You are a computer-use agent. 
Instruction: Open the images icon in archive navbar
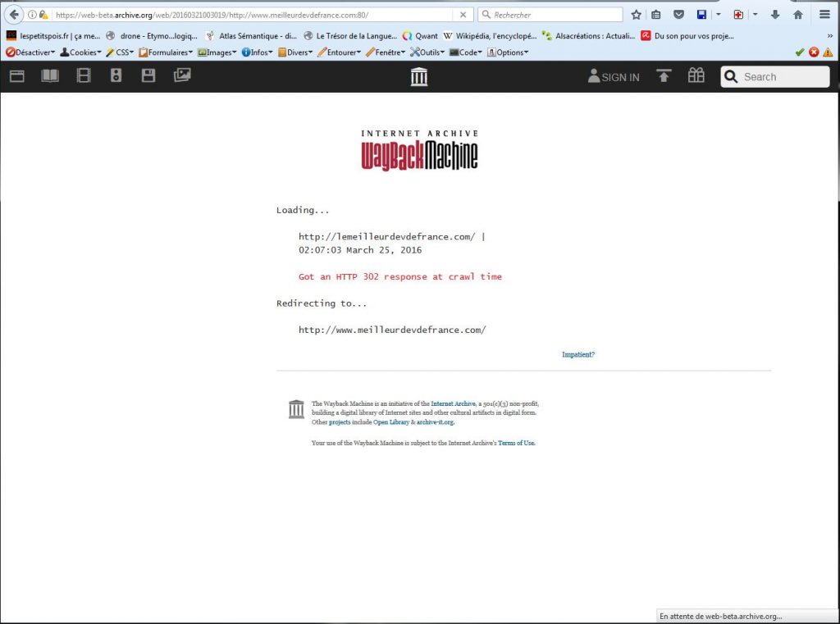pyautogui.click(x=182, y=76)
